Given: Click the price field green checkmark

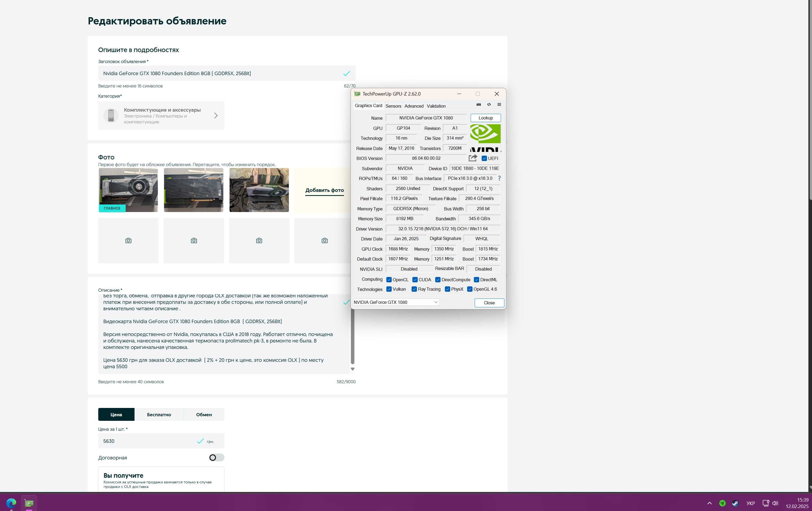Looking at the screenshot, I should point(200,441).
